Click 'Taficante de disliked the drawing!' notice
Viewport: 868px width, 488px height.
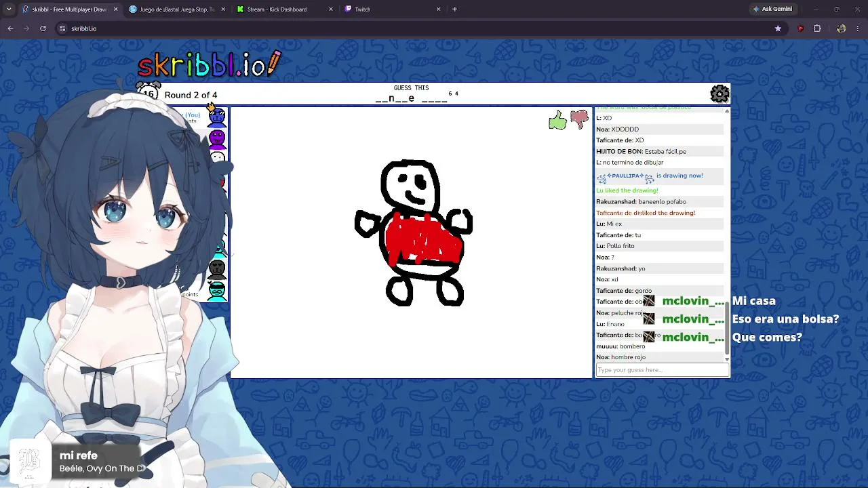coord(646,213)
